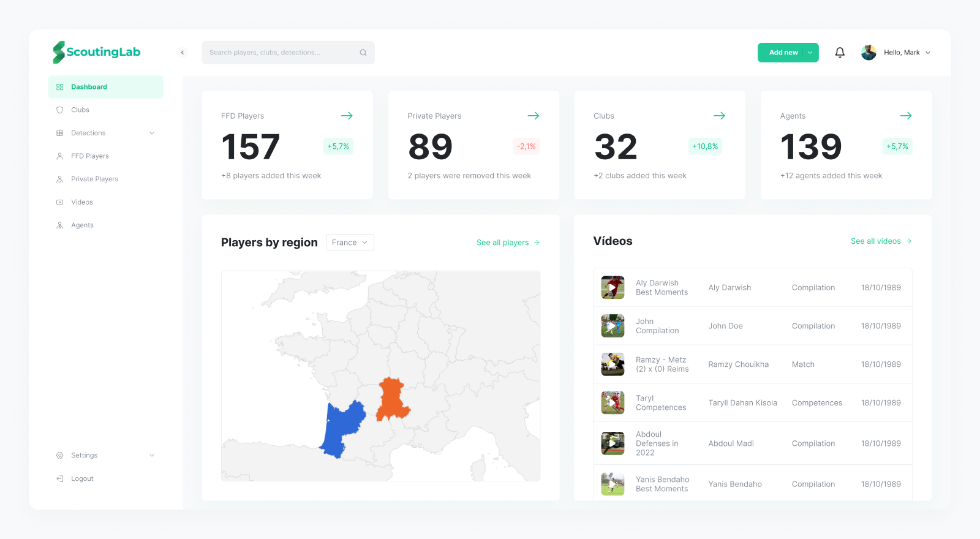Click the 157 FFD Players count
This screenshot has height=539, width=980.
[x=251, y=147]
